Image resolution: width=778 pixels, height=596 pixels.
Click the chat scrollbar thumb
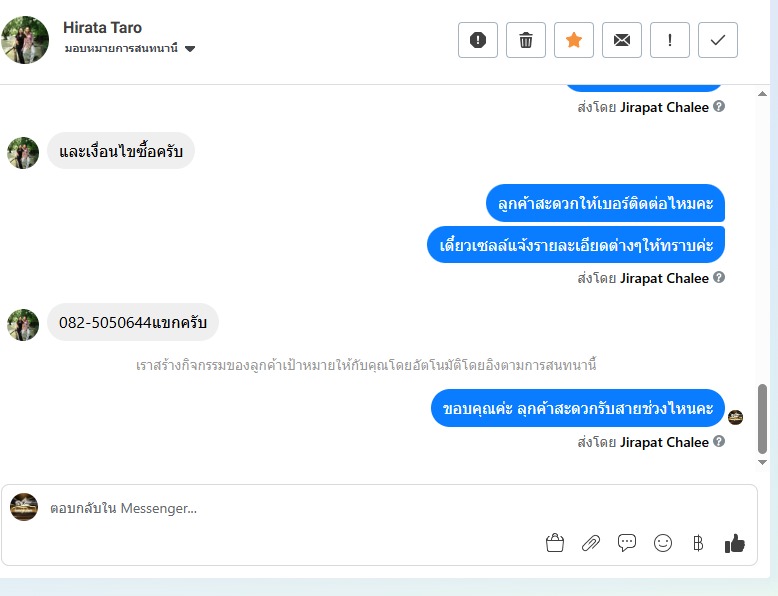pos(762,419)
